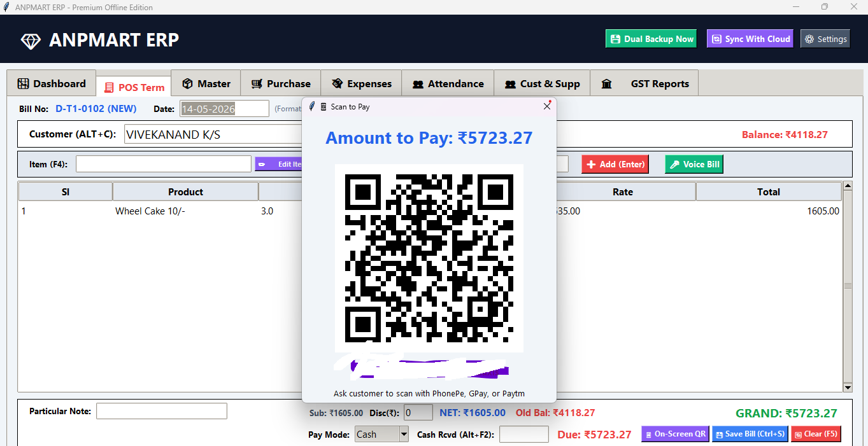Viewport: 868px width, 446px height.
Task: Click the main window feather icon
Action: (x=6, y=7)
